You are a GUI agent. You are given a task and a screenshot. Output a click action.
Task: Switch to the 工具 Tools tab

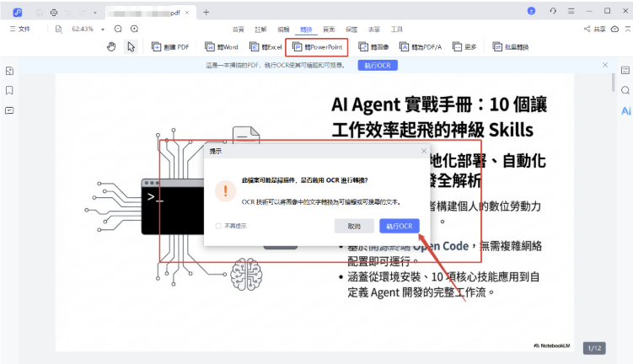tap(397, 29)
